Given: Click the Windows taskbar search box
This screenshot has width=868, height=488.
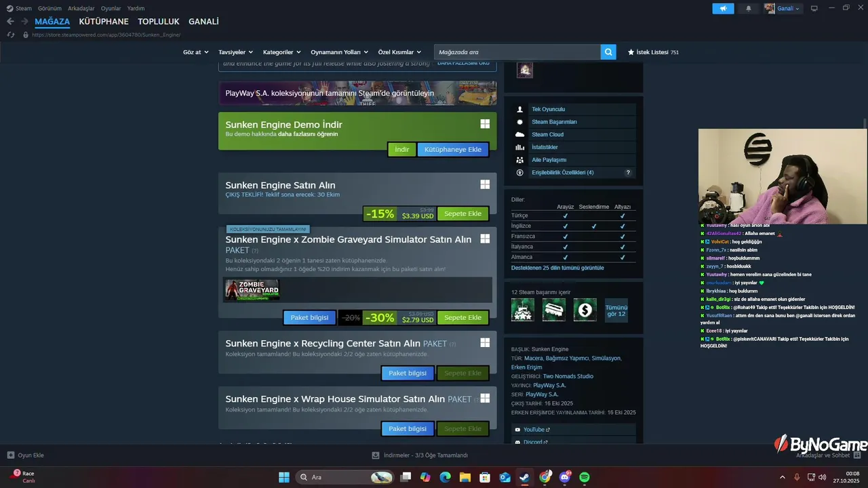Looking at the screenshot, I should (x=344, y=477).
